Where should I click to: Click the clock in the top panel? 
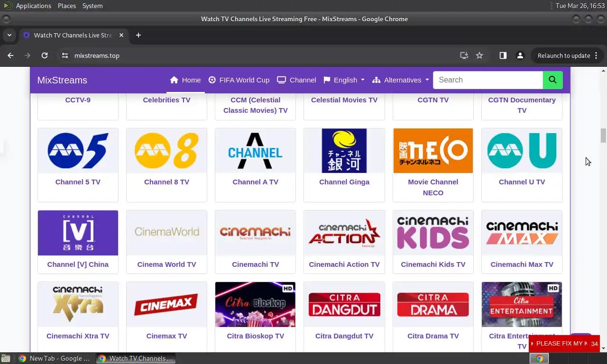579,6
